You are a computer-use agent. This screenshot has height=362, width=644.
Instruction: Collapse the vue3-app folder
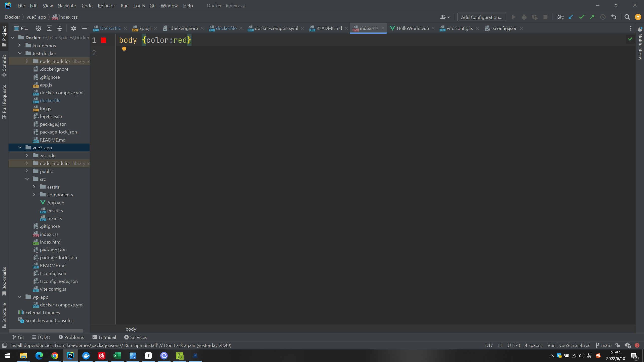(20, 148)
